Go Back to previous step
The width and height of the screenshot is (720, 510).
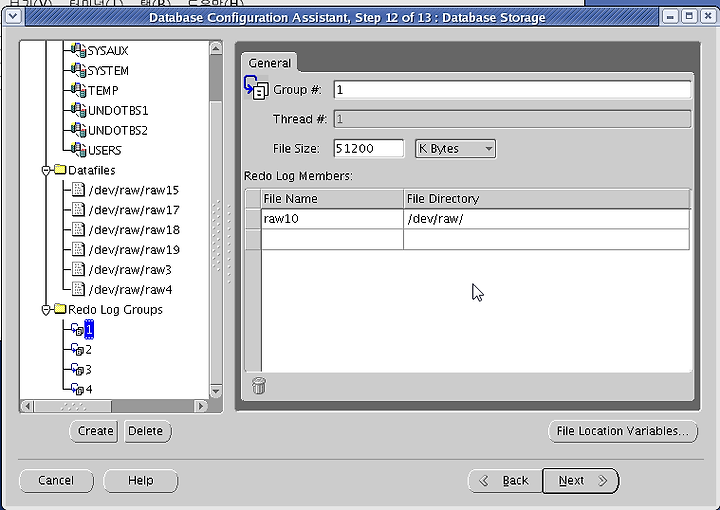pyautogui.click(x=505, y=481)
